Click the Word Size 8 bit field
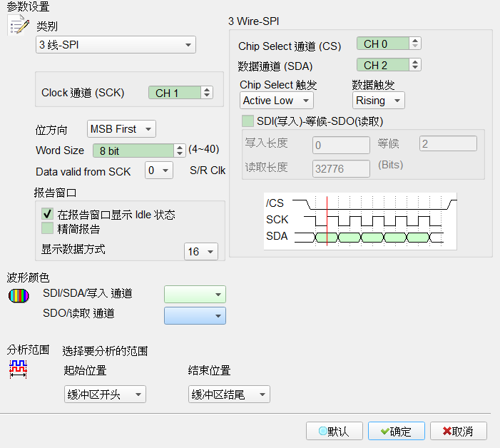Image resolution: width=500 pixels, height=448 pixels. click(133, 151)
